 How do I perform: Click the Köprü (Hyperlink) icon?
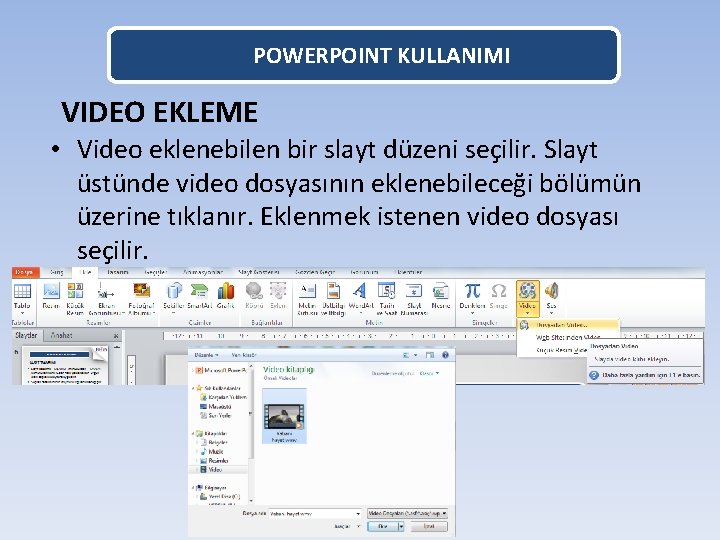click(x=254, y=291)
